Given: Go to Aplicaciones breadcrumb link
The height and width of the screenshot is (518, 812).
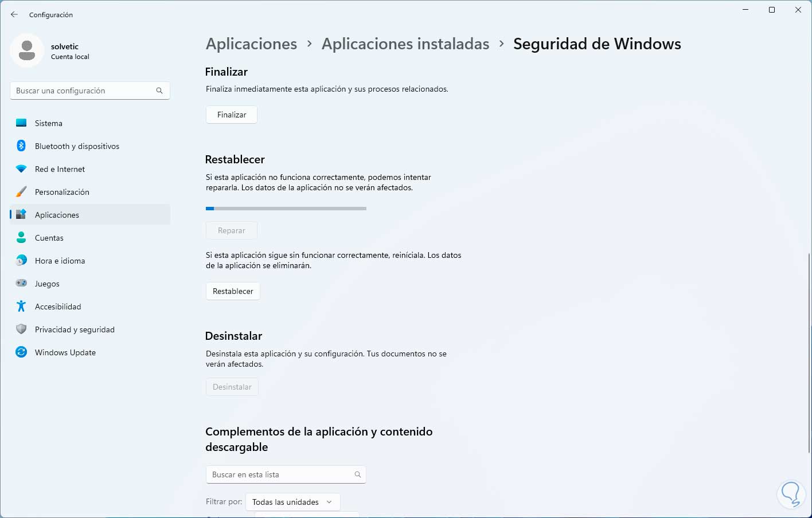Looking at the screenshot, I should [x=251, y=44].
